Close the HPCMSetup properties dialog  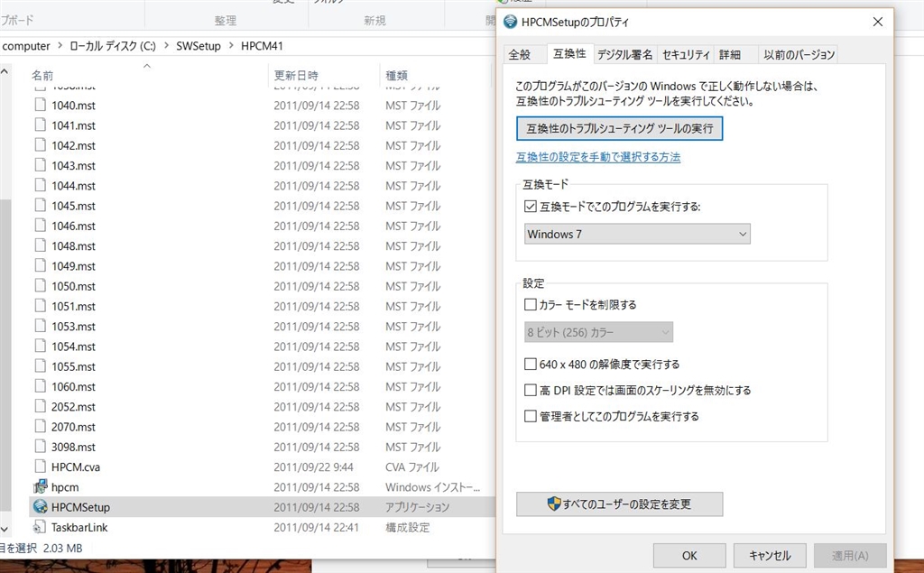point(877,22)
